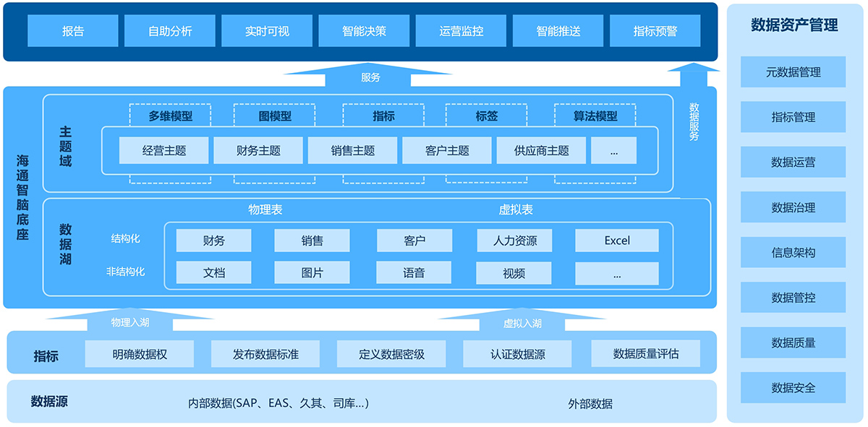This screenshot has width=868, height=427.
Task: Select the 自助分析 box
Action: (x=170, y=31)
